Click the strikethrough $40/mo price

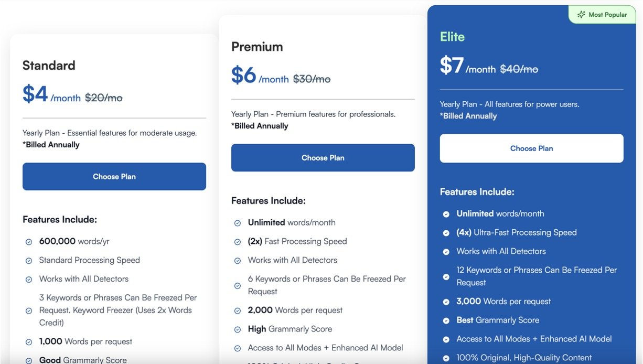coord(519,69)
